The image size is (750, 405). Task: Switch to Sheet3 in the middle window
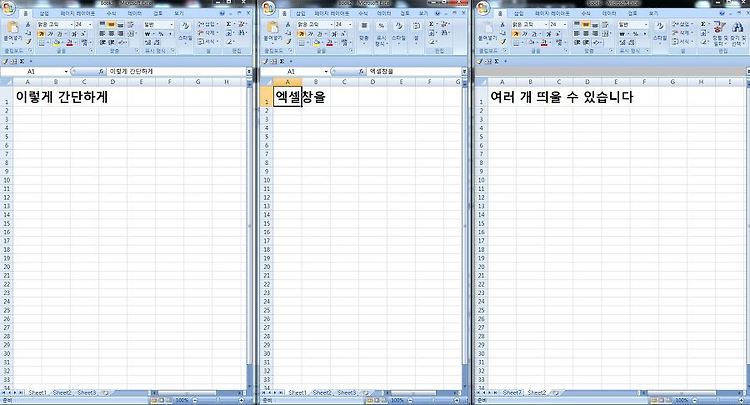click(346, 393)
